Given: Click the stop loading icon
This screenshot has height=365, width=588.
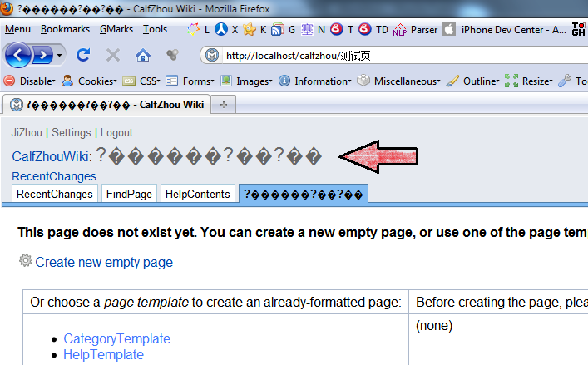Looking at the screenshot, I should (113, 56).
